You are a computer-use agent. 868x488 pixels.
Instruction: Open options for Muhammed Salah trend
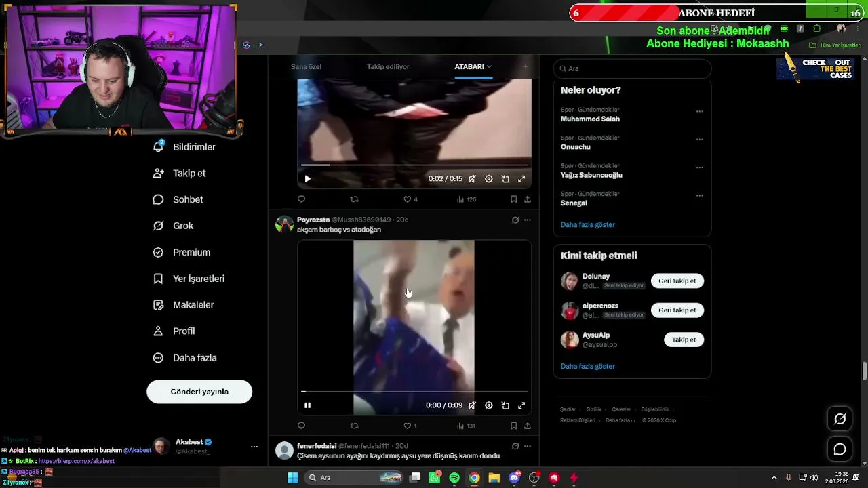coord(699,111)
